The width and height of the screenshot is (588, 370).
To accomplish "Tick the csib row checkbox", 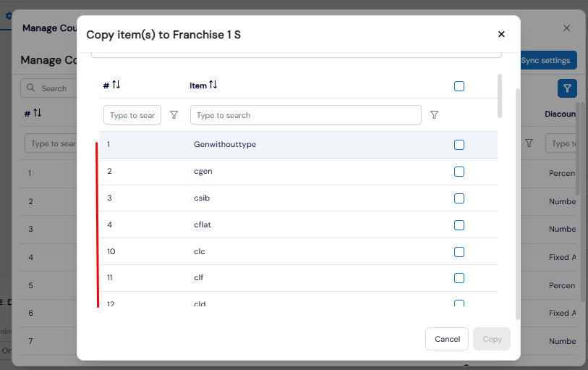I will (x=459, y=198).
